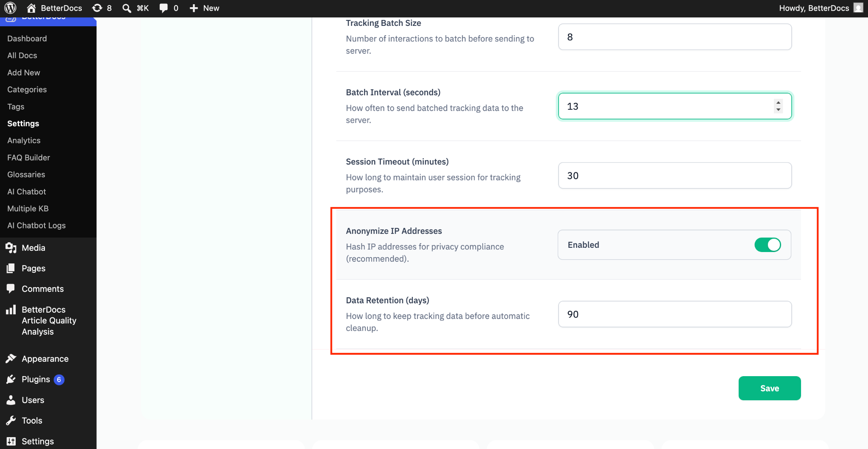Image resolution: width=868 pixels, height=449 pixels.
Task: Focus the Session Timeout minutes field
Action: pyautogui.click(x=675, y=175)
